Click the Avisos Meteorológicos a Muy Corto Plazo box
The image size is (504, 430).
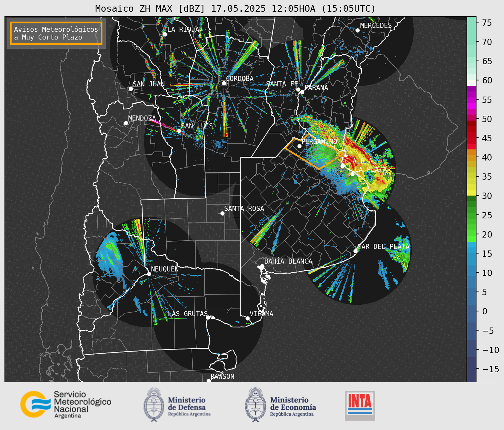coord(56,33)
